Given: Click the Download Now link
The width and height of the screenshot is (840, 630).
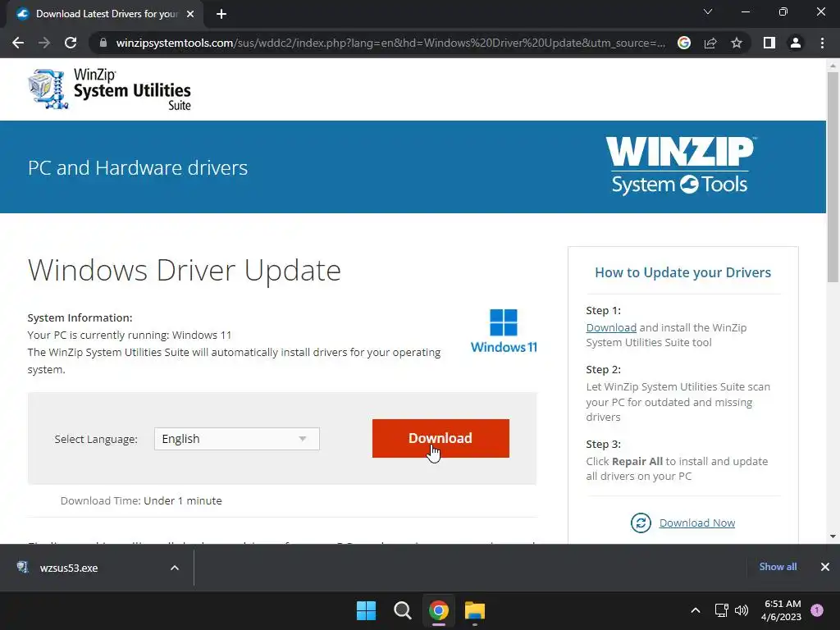Looking at the screenshot, I should pyautogui.click(x=697, y=523).
